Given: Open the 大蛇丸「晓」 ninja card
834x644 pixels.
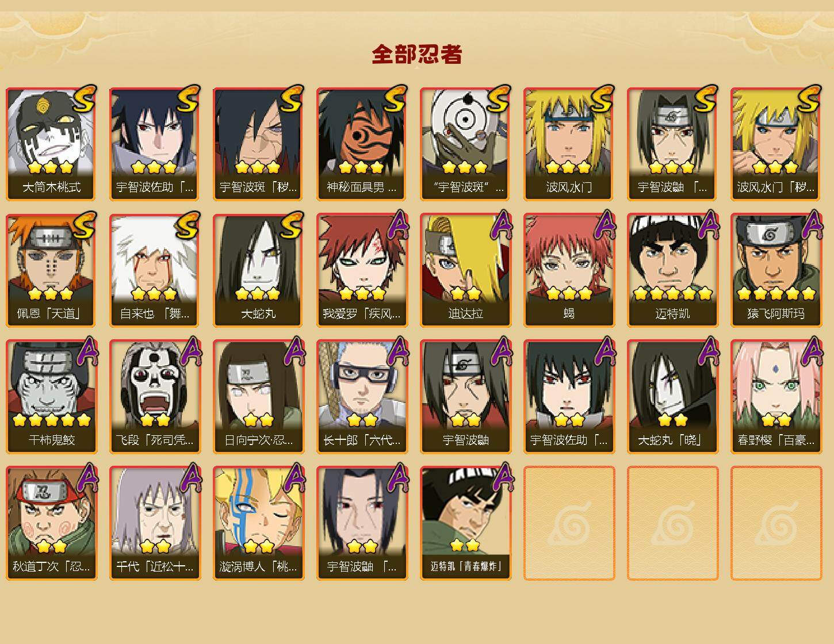Looking at the screenshot, I should tap(672, 397).
